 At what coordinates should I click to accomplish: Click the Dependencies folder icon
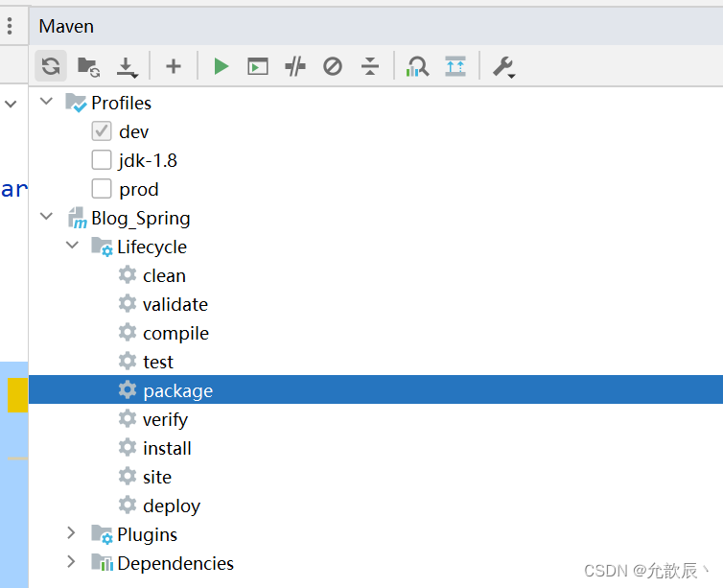coord(102,563)
